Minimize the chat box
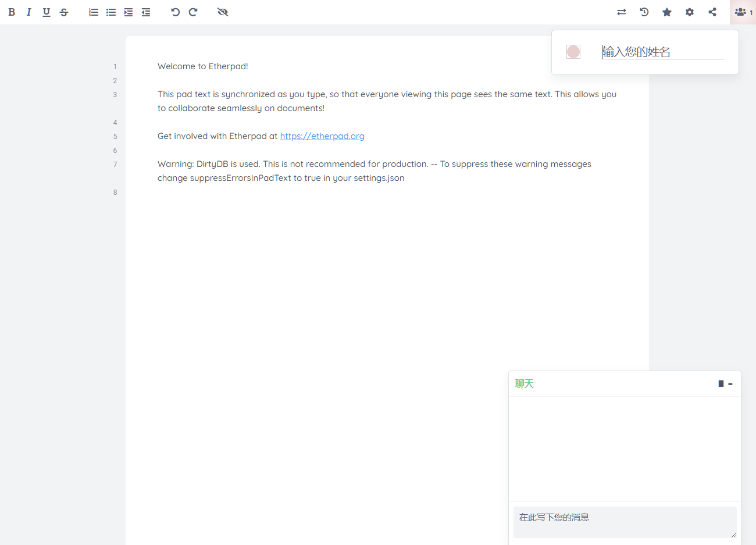 [730, 384]
